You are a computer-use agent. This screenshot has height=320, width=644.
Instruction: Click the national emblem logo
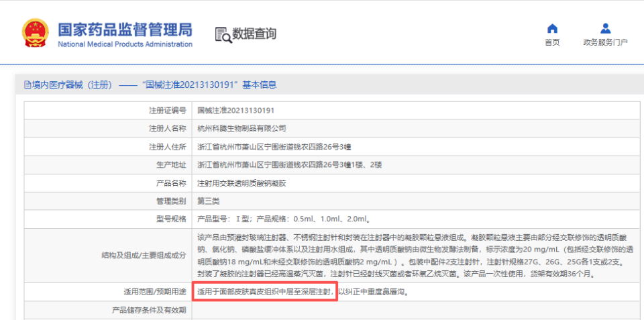(x=35, y=33)
